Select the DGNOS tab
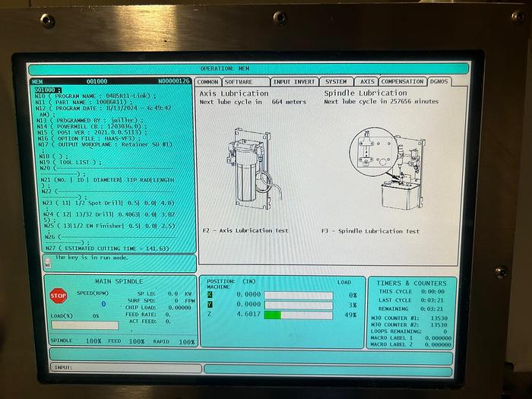The image size is (532, 399). [439, 81]
